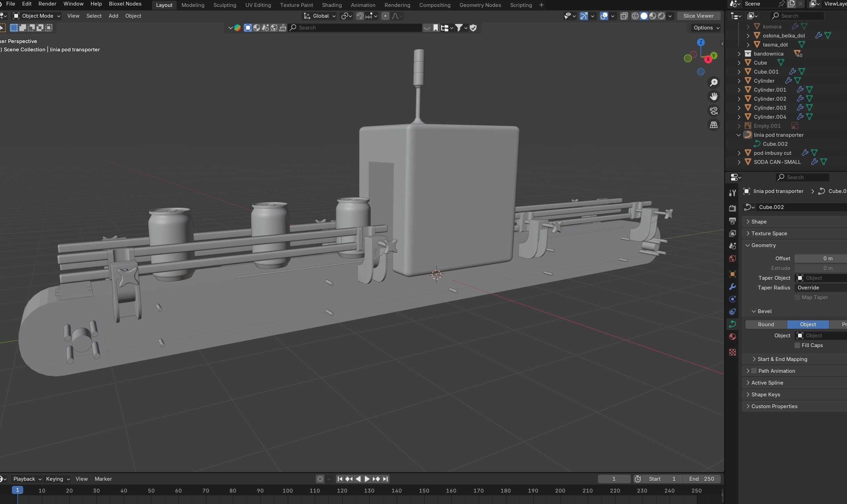Click the Slice Viewer button
The image size is (847, 504).
point(698,16)
